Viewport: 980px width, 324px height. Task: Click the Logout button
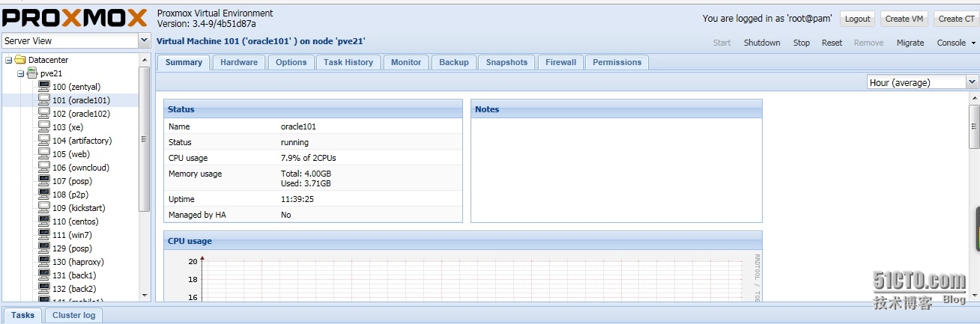(858, 19)
